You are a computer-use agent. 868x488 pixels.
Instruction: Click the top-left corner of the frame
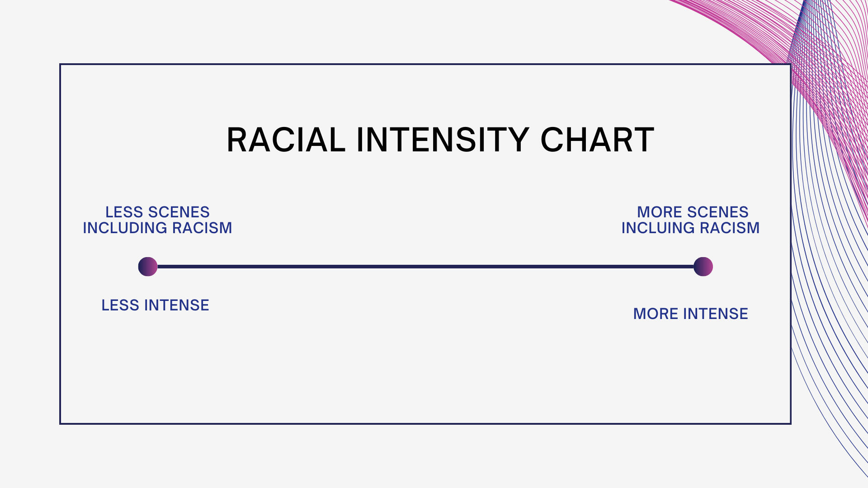click(61, 65)
